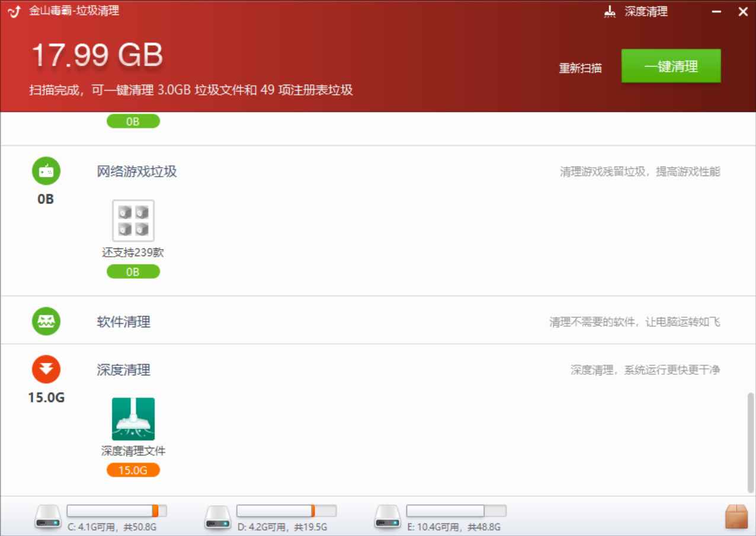Click the orange 深度清理 icon

tap(46, 368)
